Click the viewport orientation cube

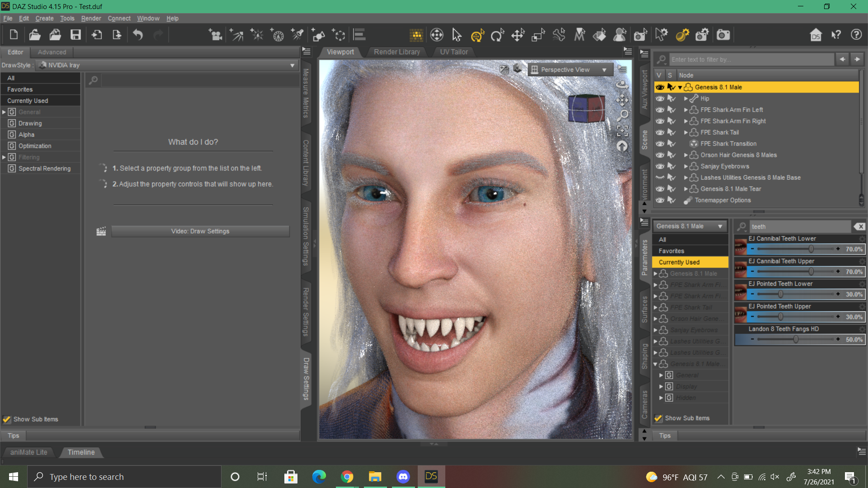tap(586, 108)
